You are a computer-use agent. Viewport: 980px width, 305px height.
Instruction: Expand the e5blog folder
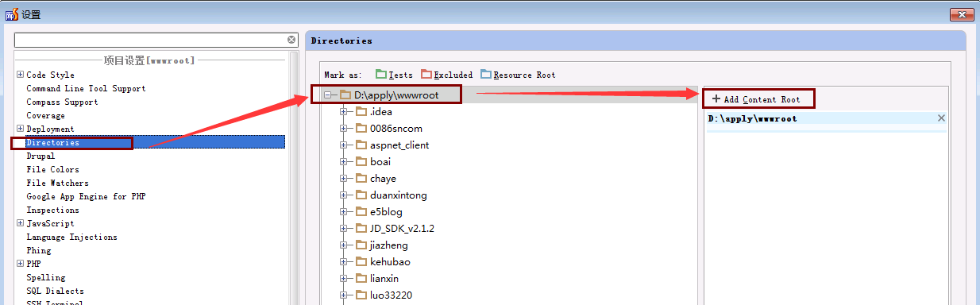coord(344,212)
